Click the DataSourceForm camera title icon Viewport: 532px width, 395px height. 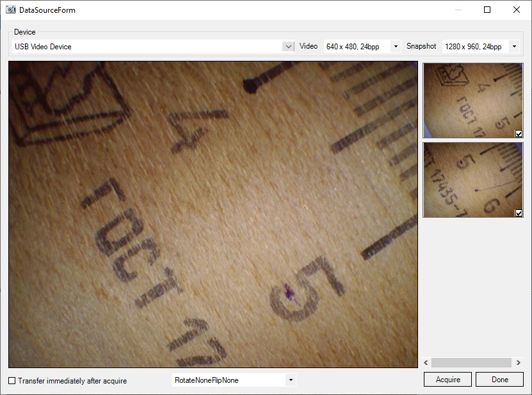click(11, 10)
